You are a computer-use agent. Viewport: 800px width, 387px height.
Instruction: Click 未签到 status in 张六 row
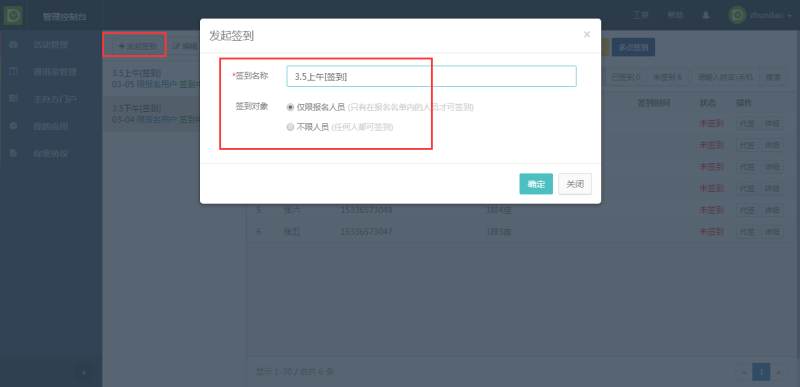coord(711,210)
